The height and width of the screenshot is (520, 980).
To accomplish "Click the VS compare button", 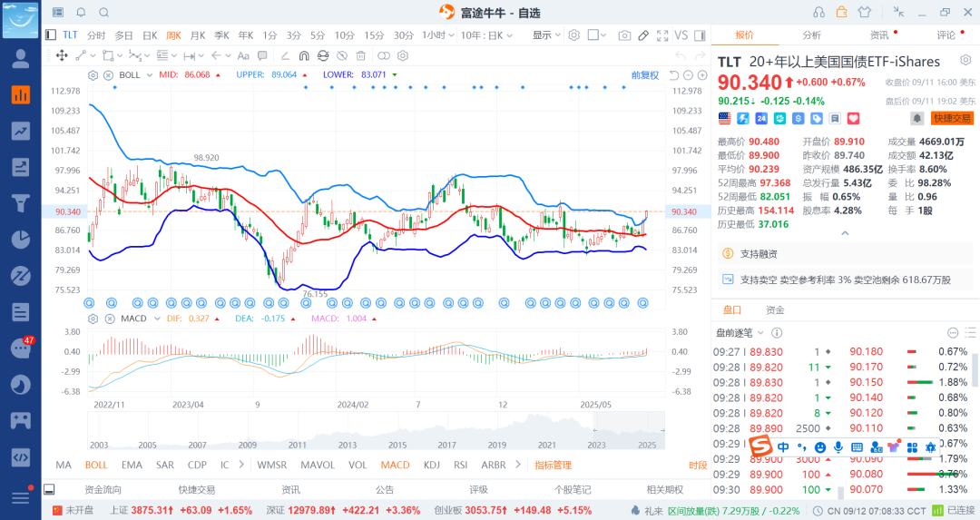I will 681,35.
